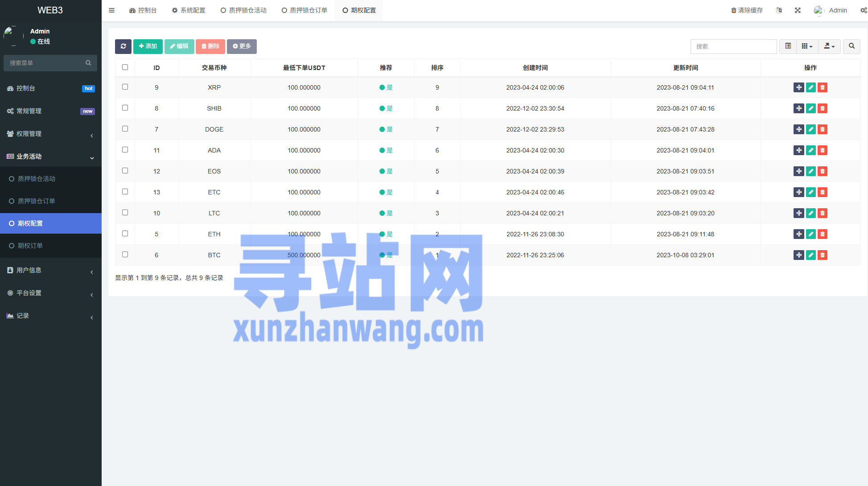Click the drag-sort handle icon in the DOGE row
The image size is (868, 486).
coord(798,129)
